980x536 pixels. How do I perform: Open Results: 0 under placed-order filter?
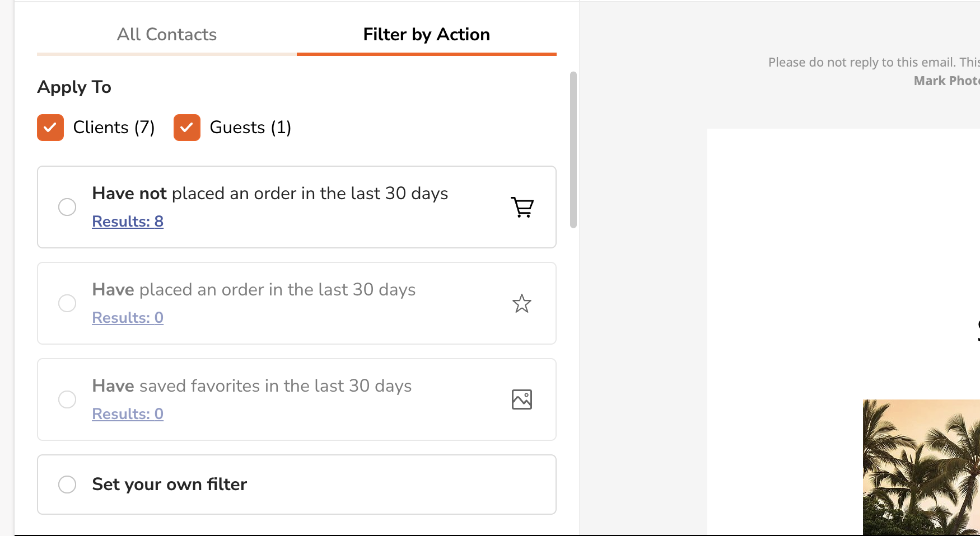[x=127, y=317]
